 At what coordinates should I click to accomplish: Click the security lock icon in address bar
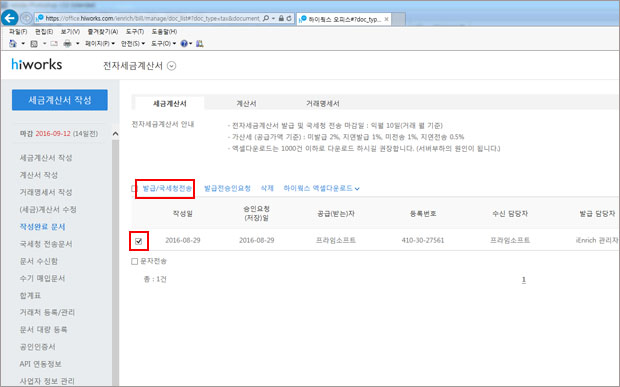pyautogui.click(x=281, y=18)
